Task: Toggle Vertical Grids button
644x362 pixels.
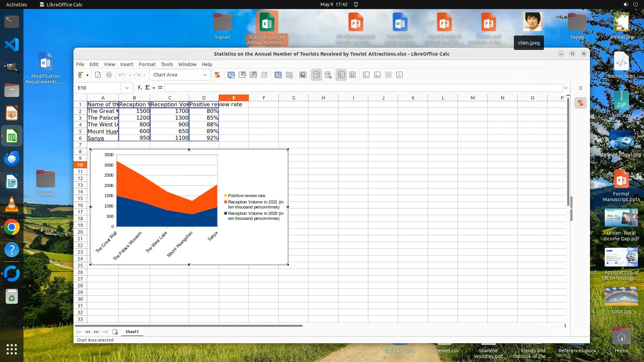Action: click(353, 75)
